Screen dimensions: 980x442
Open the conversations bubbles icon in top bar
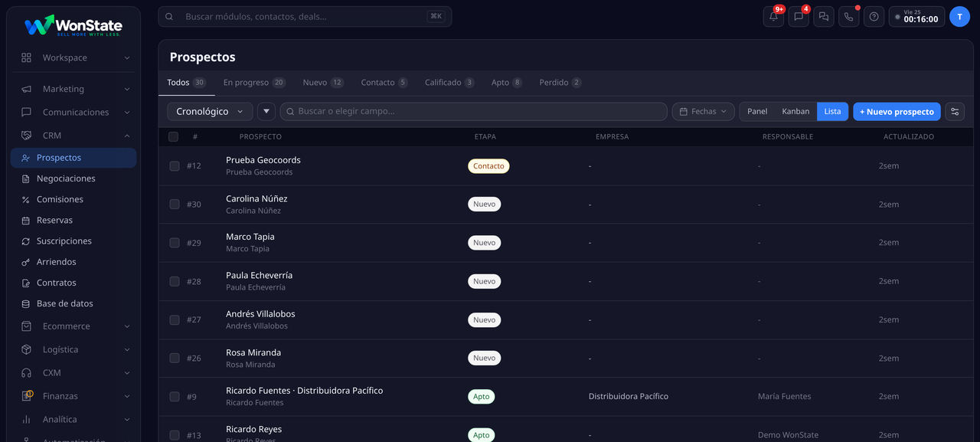pos(824,17)
